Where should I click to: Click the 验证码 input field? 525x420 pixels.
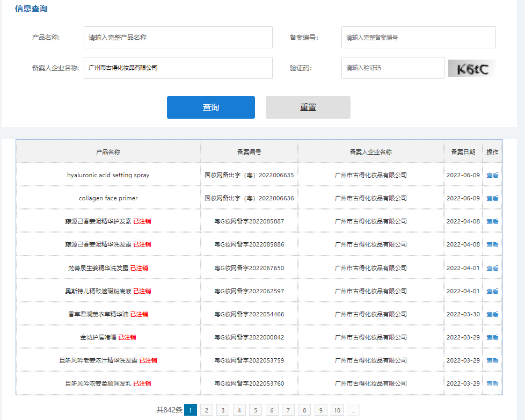pos(392,68)
